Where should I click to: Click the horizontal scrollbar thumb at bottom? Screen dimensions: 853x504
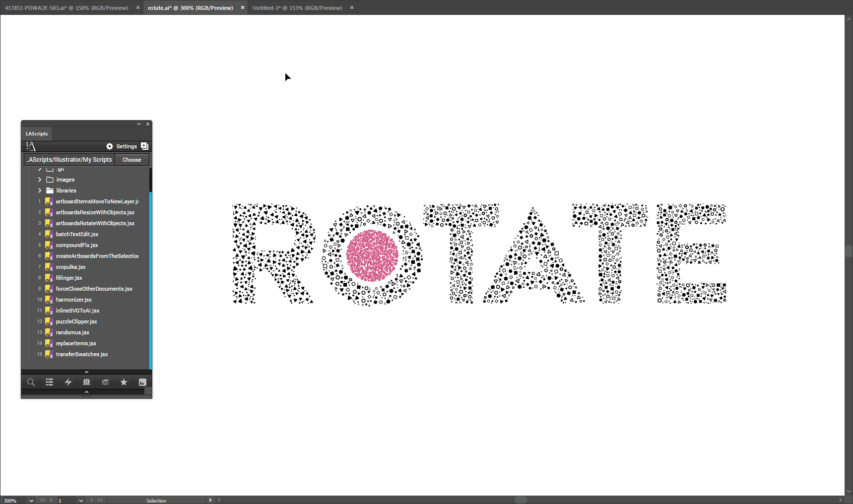pos(521,500)
